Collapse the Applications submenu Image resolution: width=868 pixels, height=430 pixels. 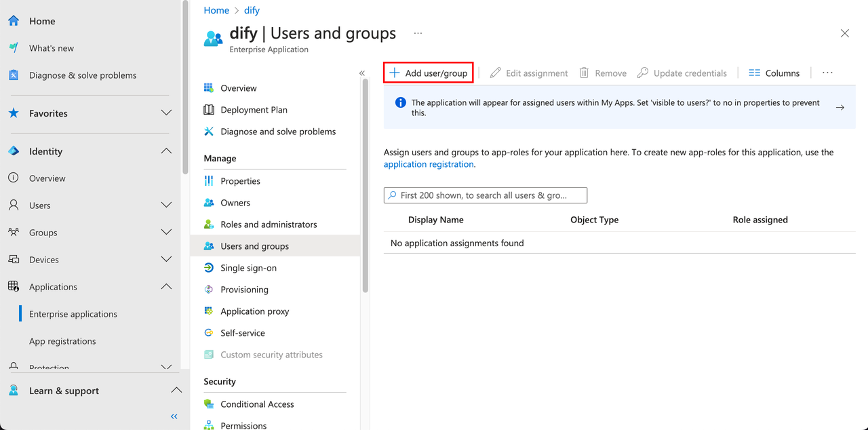tap(166, 287)
